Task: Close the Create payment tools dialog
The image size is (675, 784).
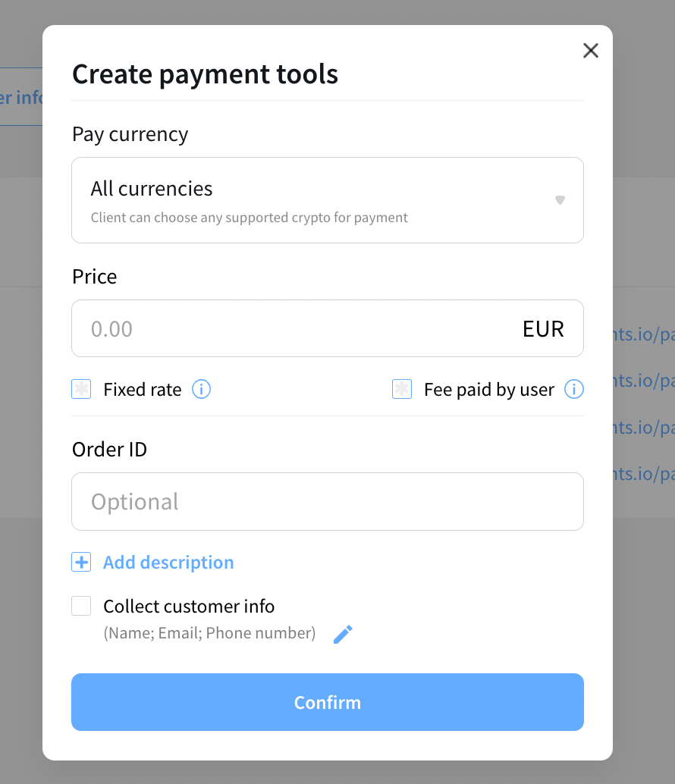Action: [590, 51]
